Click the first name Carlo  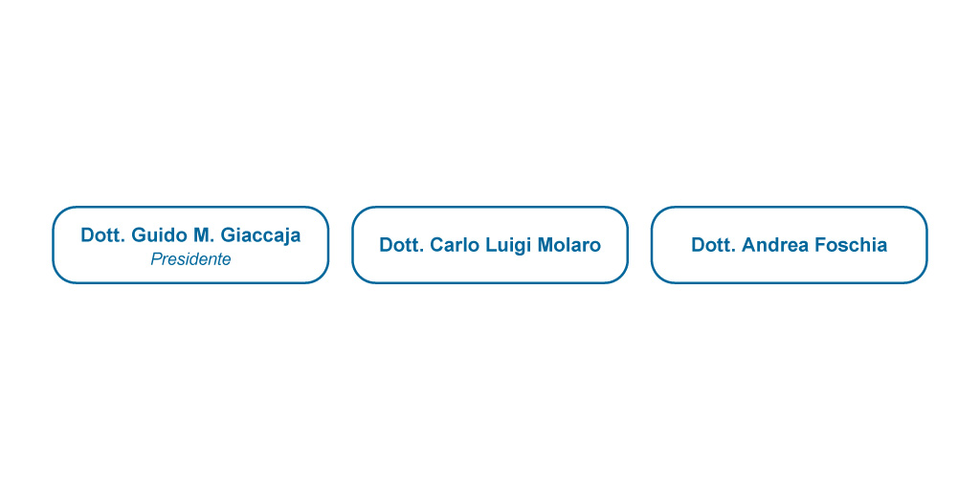point(453,245)
